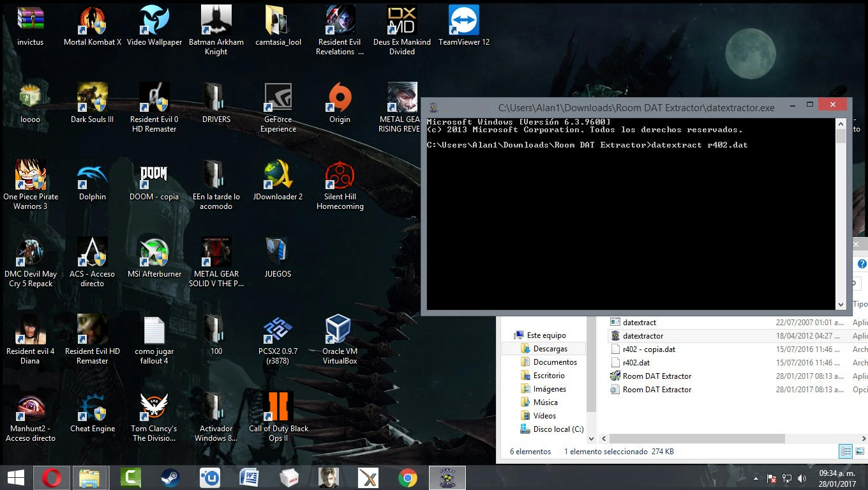Select Este equipo in Explorer tree
This screenshot has width=868, height=490.
[x=540, y=335]
